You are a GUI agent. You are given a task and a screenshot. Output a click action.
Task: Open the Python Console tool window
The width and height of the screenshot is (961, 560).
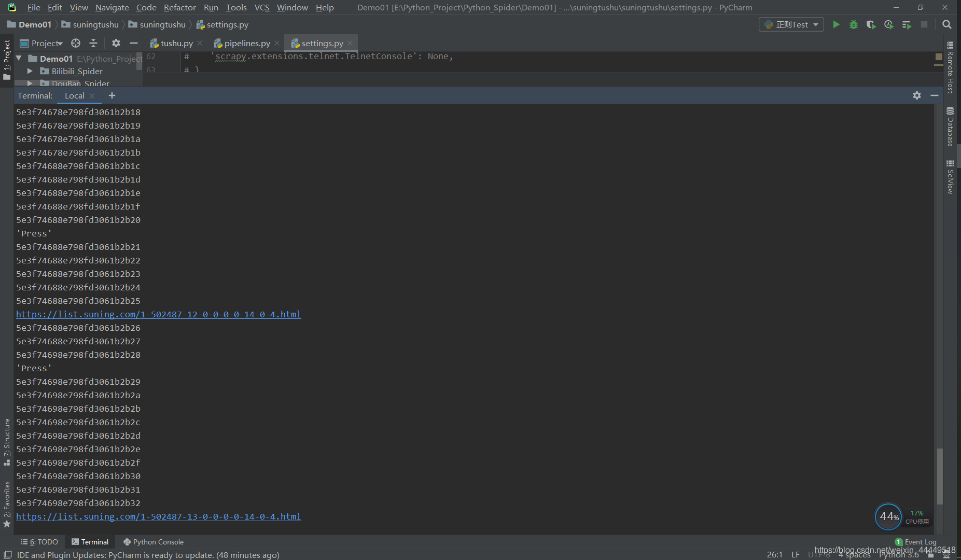pos(154,542)
